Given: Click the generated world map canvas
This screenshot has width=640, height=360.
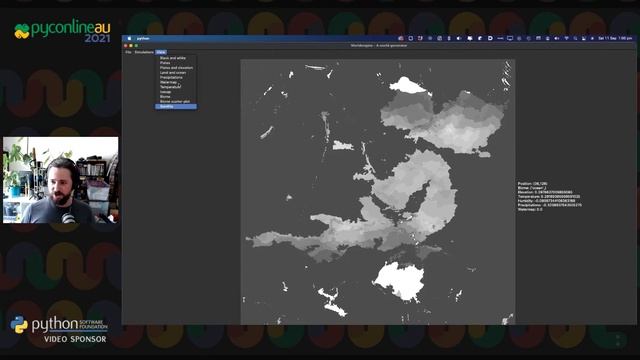Looking at the screenshot, I should click(x=378, y=192).
